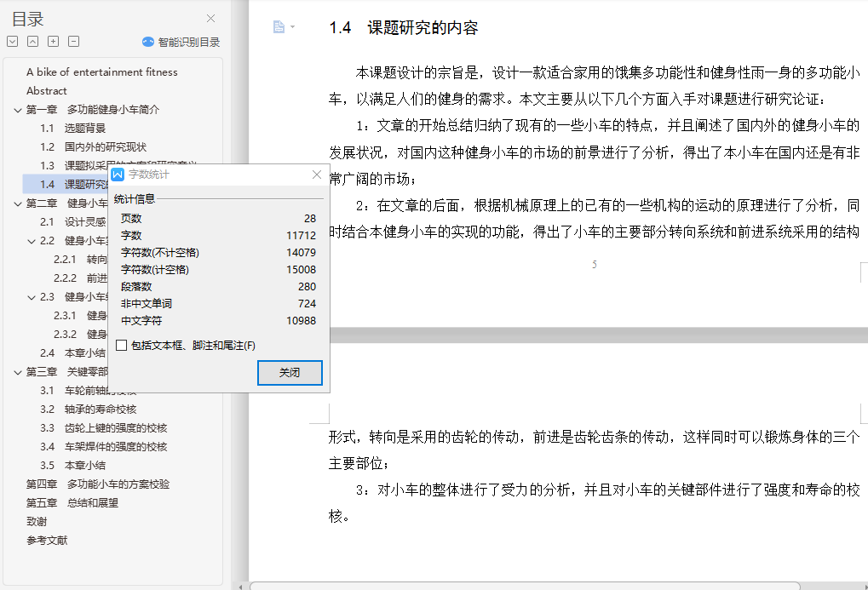Viewport: 868px width, 590px height.
Task: Collapse the 第三章 关键零部 node
Action: [18, 372]
